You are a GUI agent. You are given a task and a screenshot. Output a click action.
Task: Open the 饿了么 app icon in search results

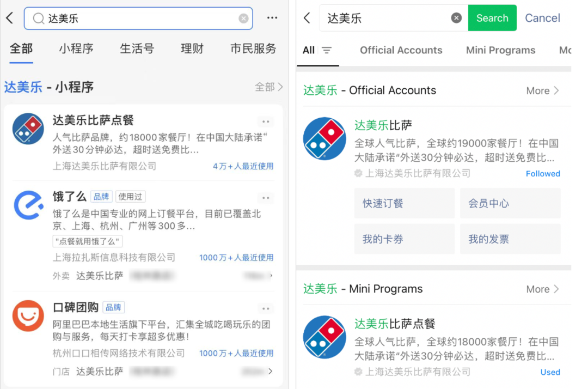pyautogui.click(x=28, y=206)
